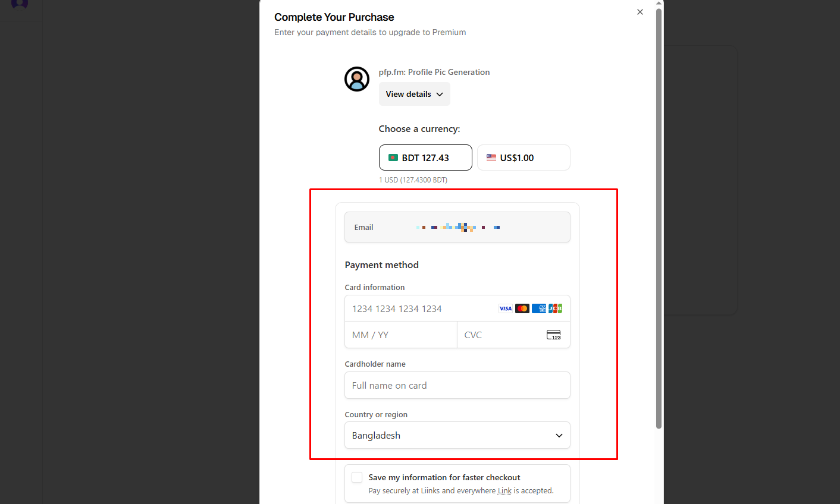Focus the MM / YY expiry field

(401, 335)
